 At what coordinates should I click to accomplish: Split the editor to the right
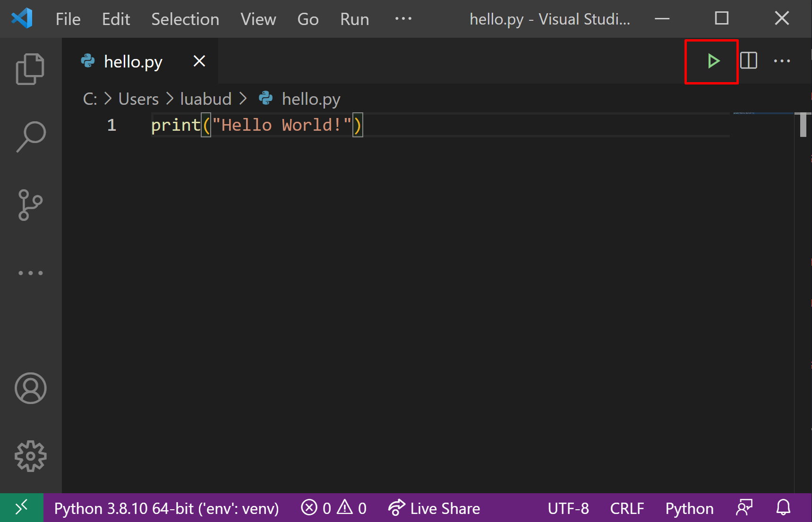[x=749, y=61]
